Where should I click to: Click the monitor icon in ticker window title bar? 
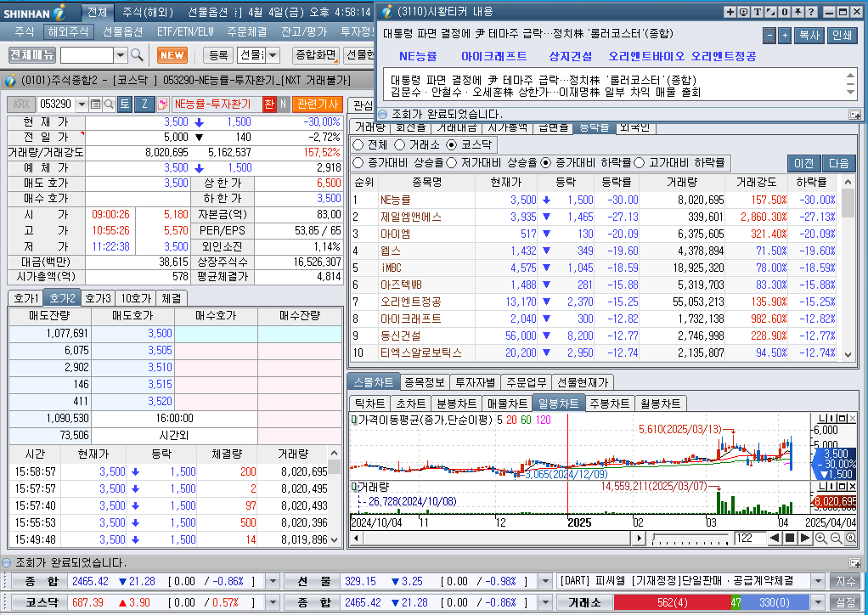[743, 12]
